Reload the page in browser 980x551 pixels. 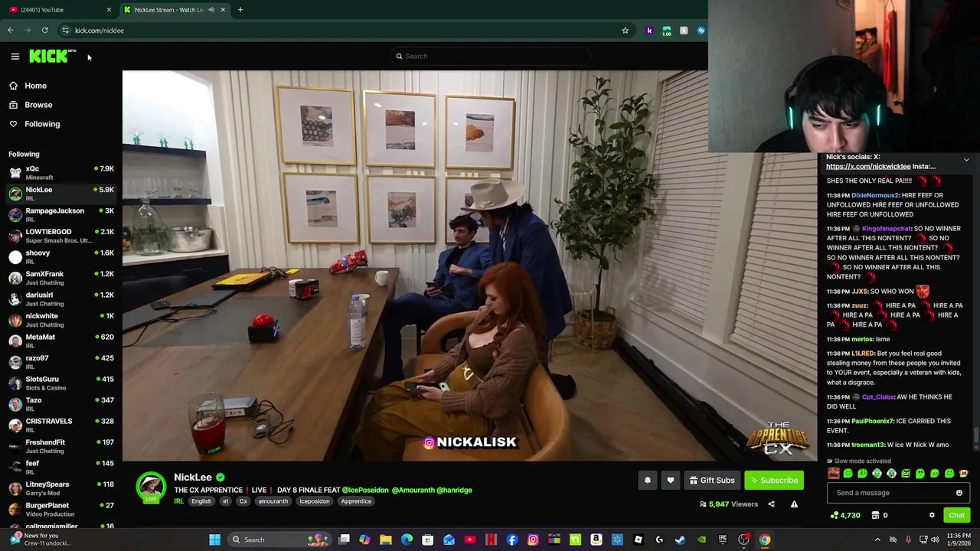point(44,31)
